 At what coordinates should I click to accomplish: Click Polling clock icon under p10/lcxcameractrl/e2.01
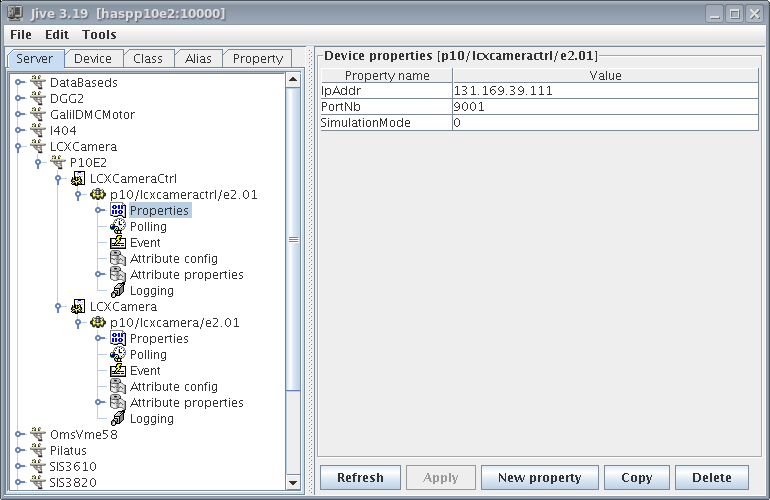[118, 226]
